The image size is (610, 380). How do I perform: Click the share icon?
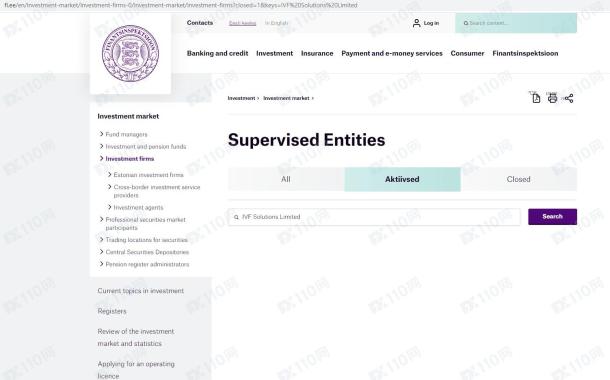569,98
